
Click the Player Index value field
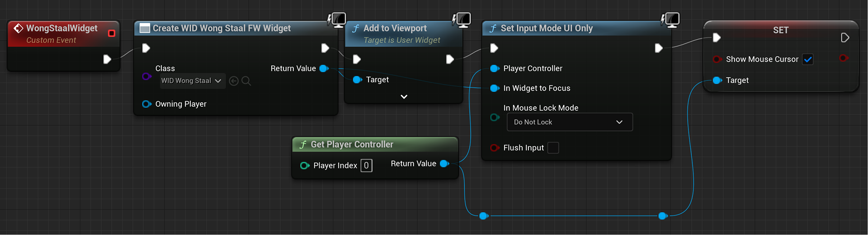coord(366,165)
